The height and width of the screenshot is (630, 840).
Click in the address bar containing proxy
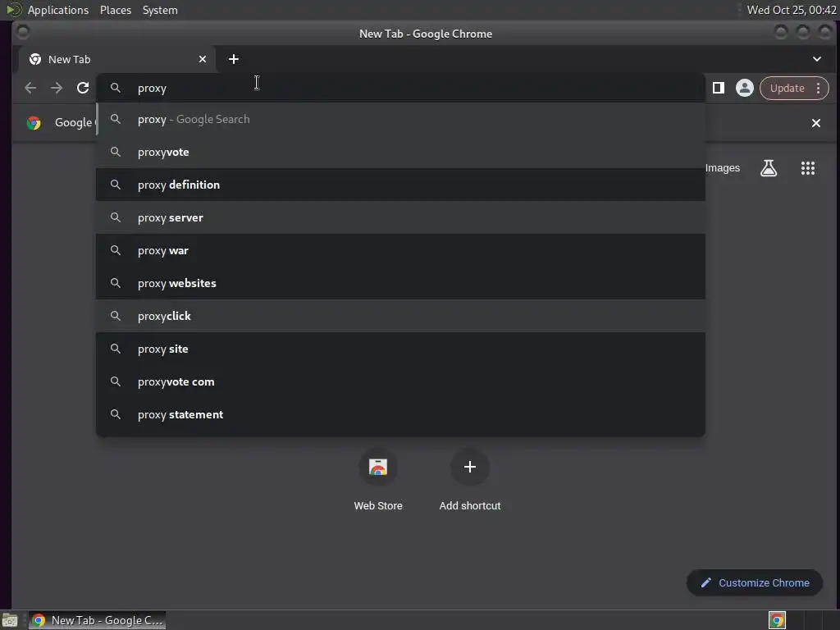[x=400, y=88]
